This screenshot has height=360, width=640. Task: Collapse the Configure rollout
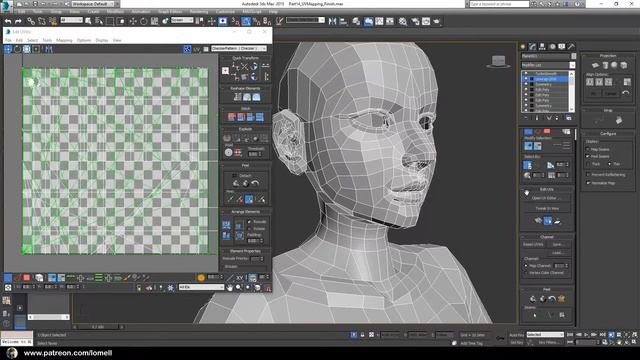[608, 133]
